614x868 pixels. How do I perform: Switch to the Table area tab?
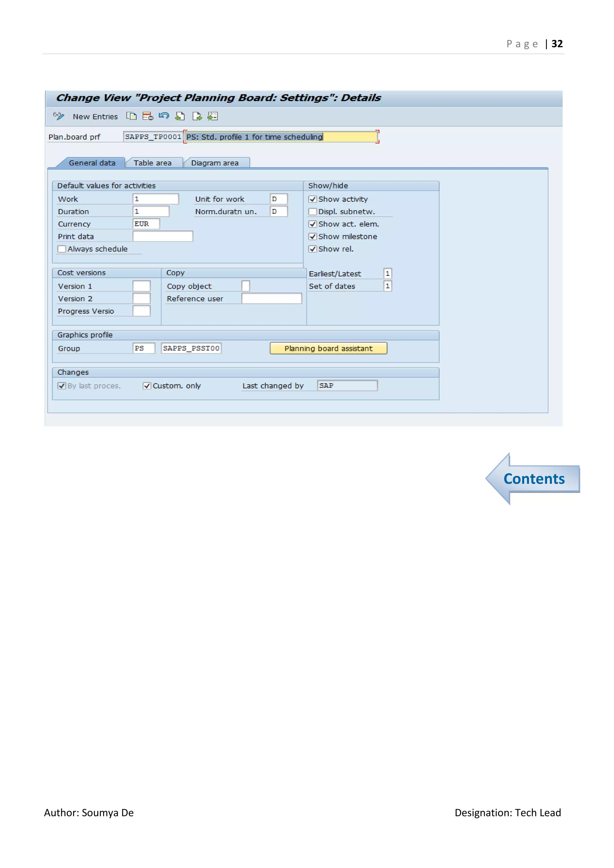point(153,163)
